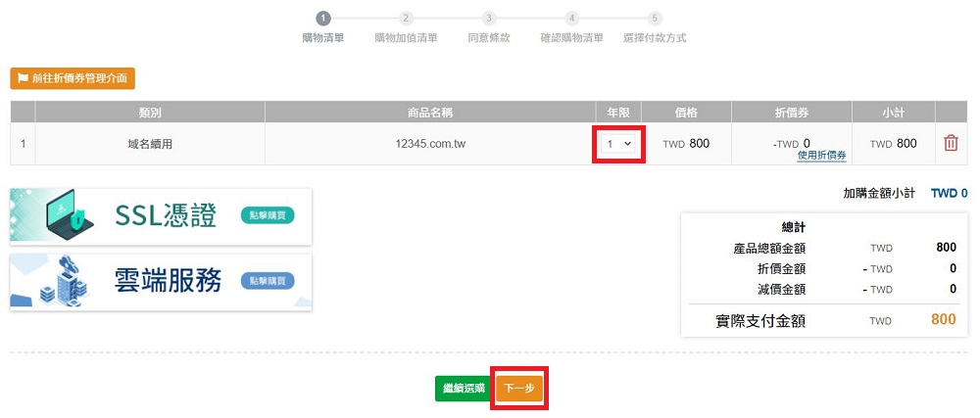
Task: Click the step 1 circle indicator
Action: (x=324, y=18)
